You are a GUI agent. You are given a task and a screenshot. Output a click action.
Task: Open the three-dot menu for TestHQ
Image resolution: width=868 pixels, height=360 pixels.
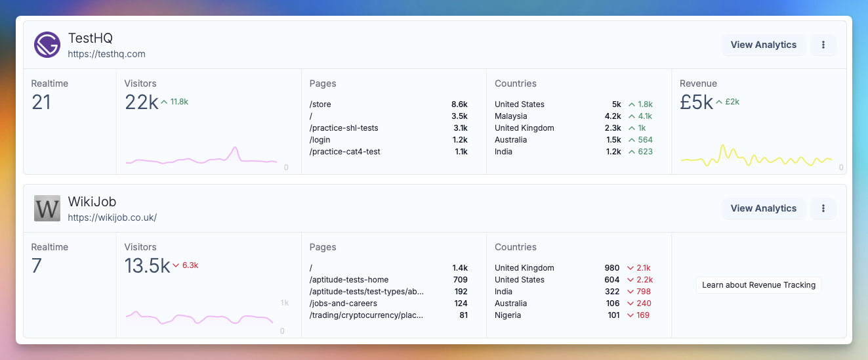tap(823, 45)
